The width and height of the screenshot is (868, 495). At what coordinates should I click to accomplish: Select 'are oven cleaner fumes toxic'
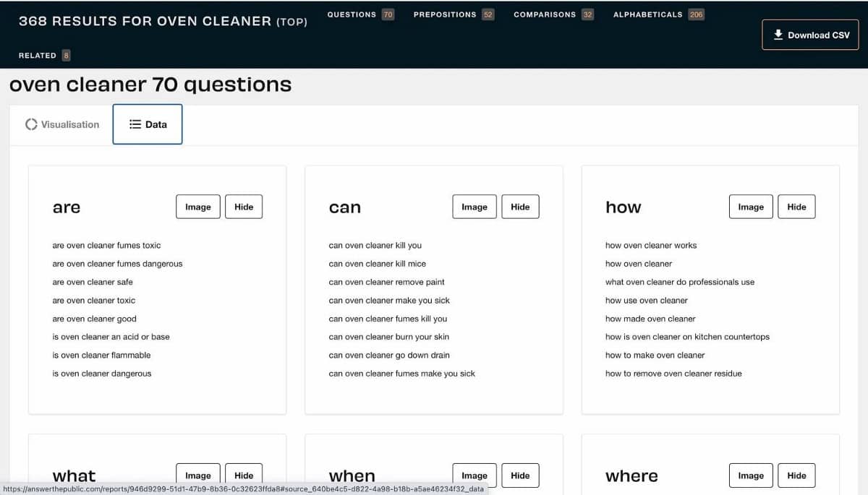pyautogui.click(x=106, y=246)
